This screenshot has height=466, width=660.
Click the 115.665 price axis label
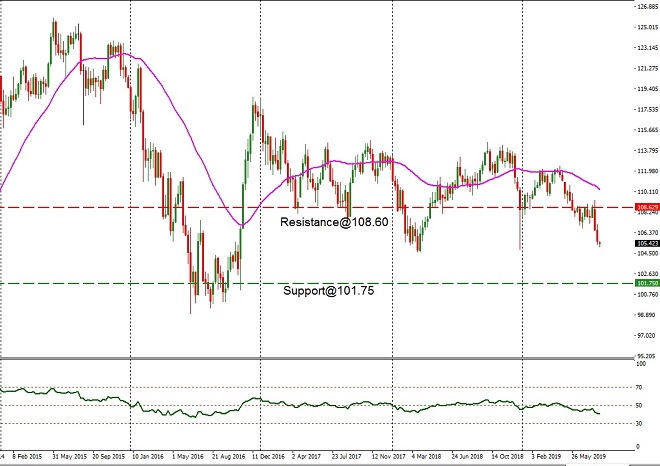[x=648, y=130]
